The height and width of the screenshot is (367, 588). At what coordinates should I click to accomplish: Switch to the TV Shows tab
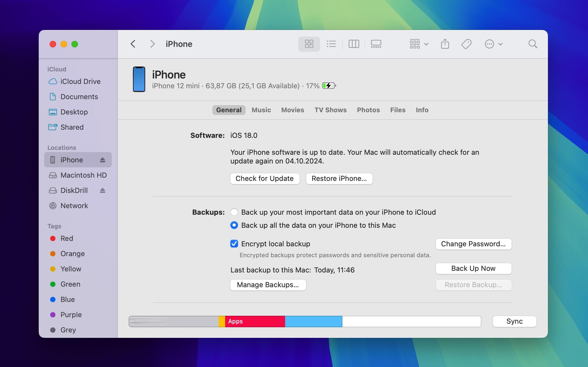point(330,110)
